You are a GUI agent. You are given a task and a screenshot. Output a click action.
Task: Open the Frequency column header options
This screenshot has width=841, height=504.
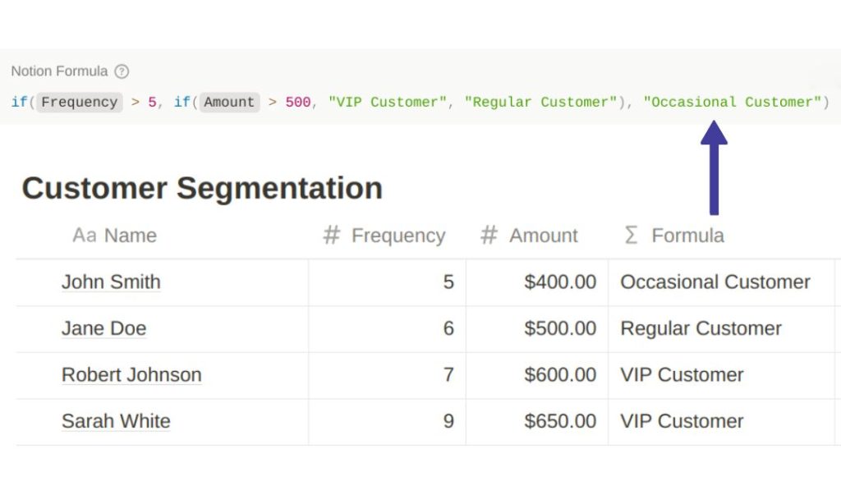[398, 235]
